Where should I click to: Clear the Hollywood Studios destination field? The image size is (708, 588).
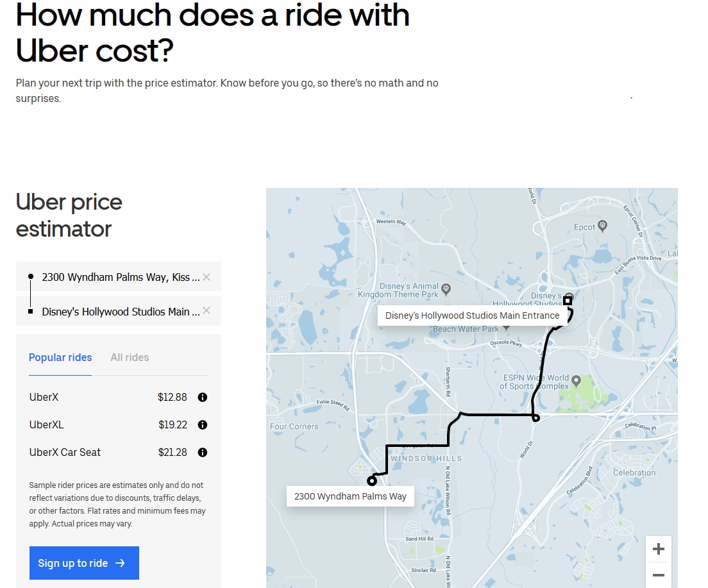[206, 310]
